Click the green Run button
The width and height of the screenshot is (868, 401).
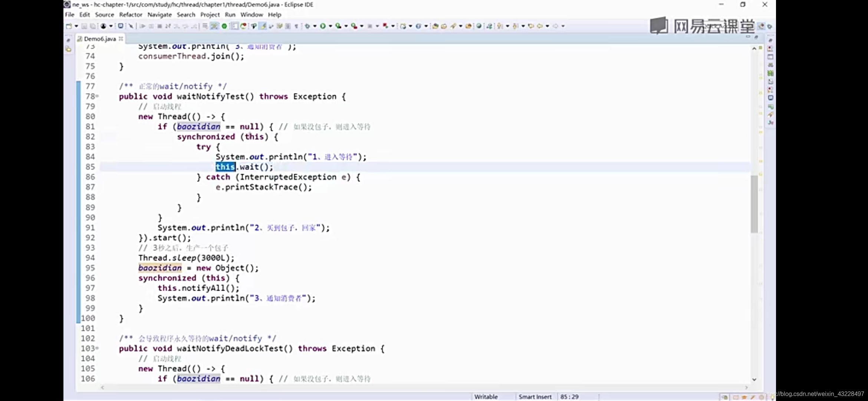[323, 26]
